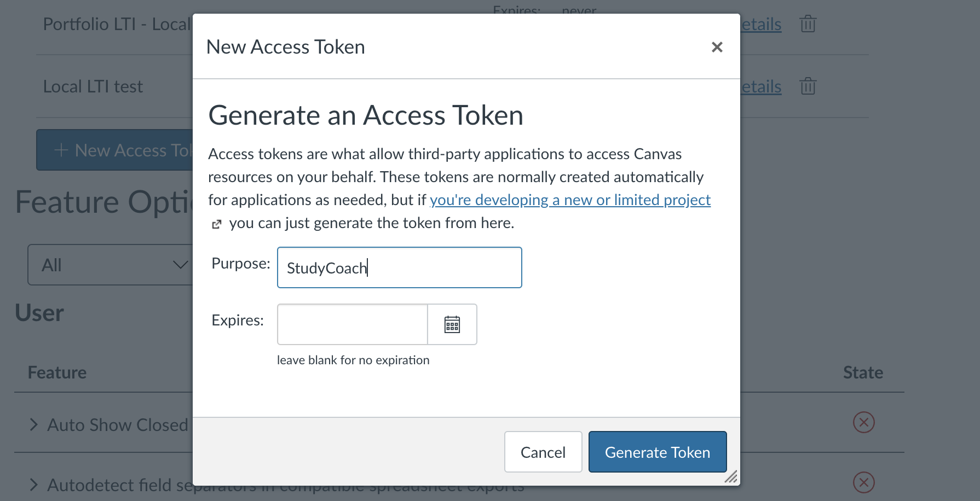Click the Expires date input field
Screen dimensions: 980x501
tap(353, 324)
